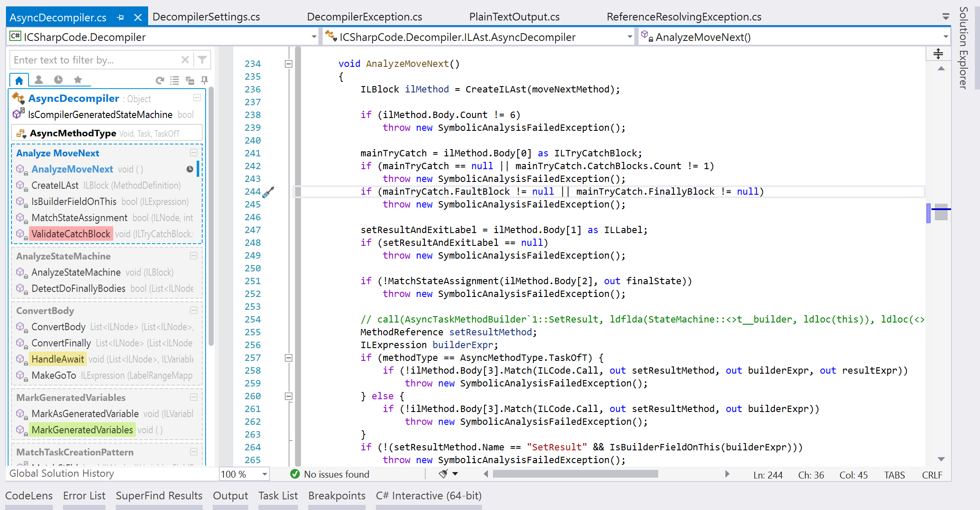The width and height of the screenshot is (980, 510).
Task: Click the code cleanup brush icon
Action: (444, 474)
